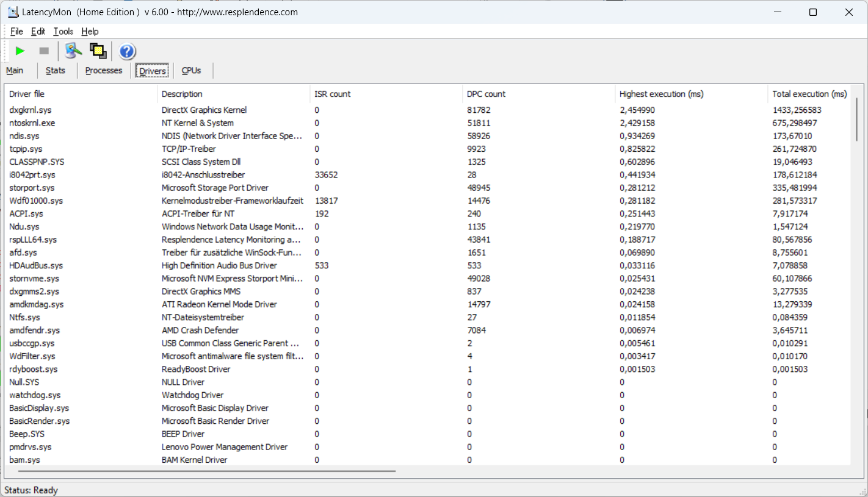Open the Edit menu

(38, 32)
